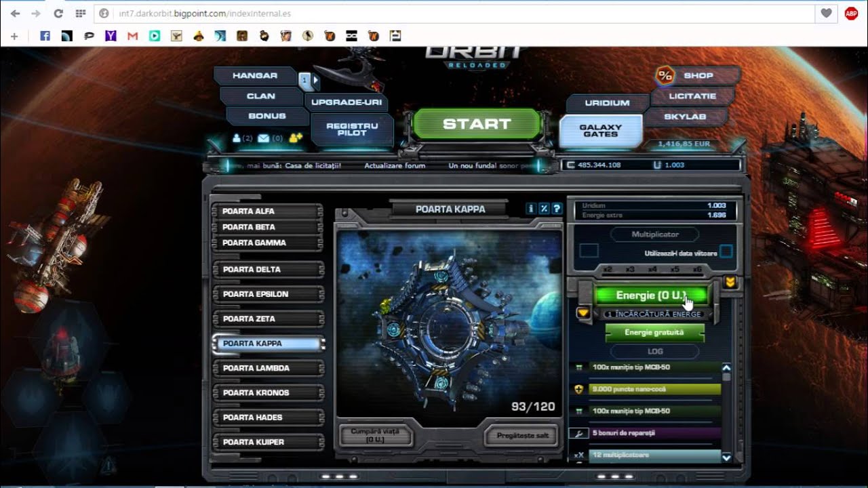Open REGISTRU PILOT section

coord(352,129)
